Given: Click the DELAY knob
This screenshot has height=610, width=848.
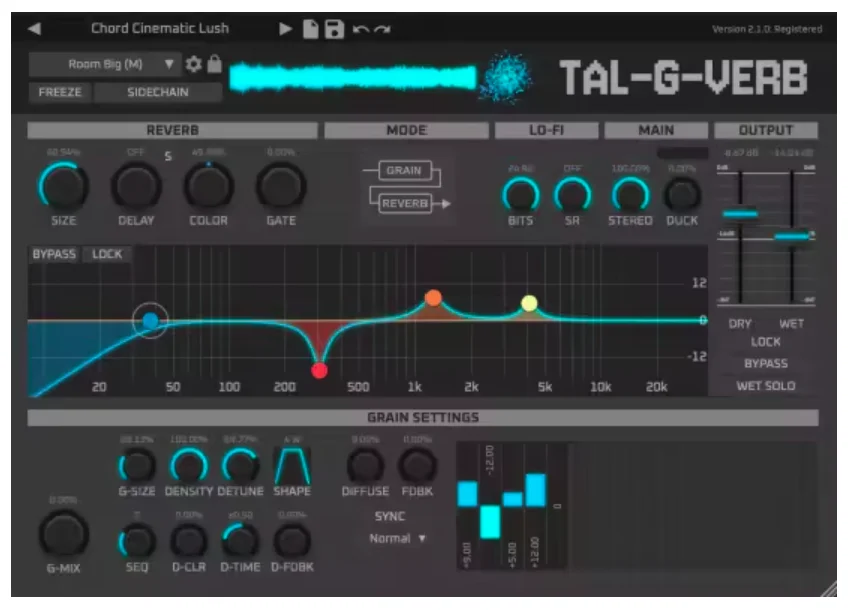Looking at the screenshot, I should (x=136, y=186).
